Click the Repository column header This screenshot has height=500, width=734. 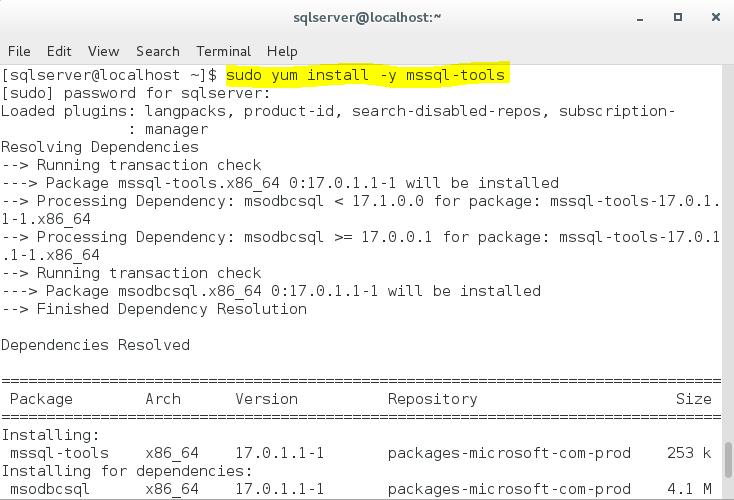[x=432, y=399]
